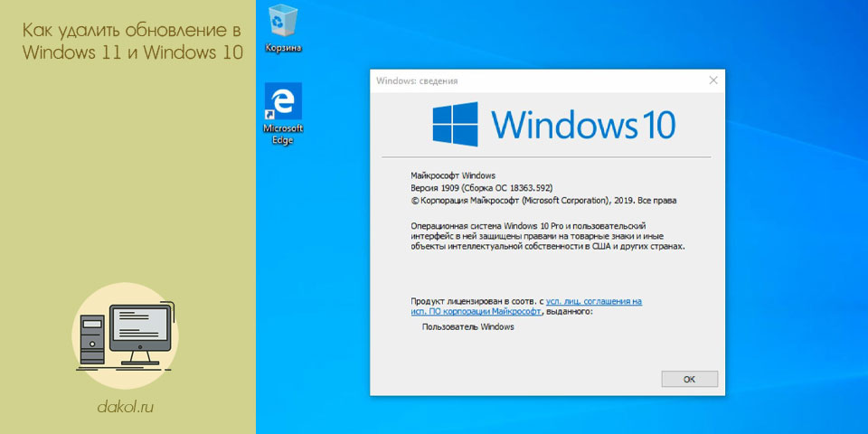Click the 'Майкрософт Windows' text line
868x434 pixels.
(x=453, y=175)
